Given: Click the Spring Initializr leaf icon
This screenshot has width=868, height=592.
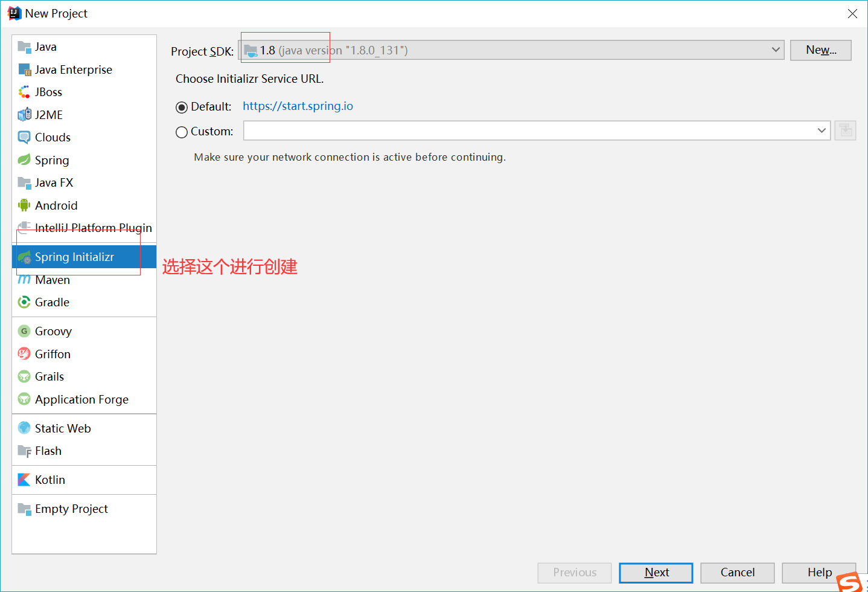Looking at the screenshot, I should [x=24, y=257].
